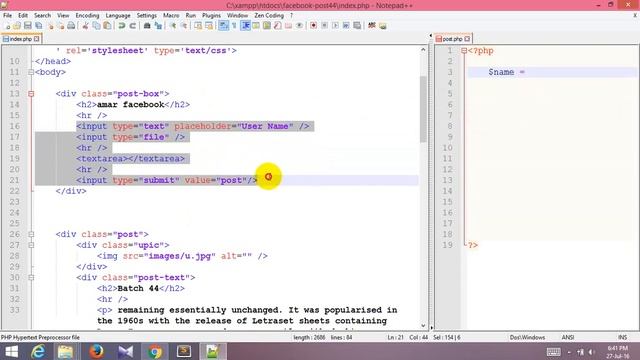The width and height of the screenshot is (640, 360).
Task: Open the Language menu
Action: click(x=118, y=15)
